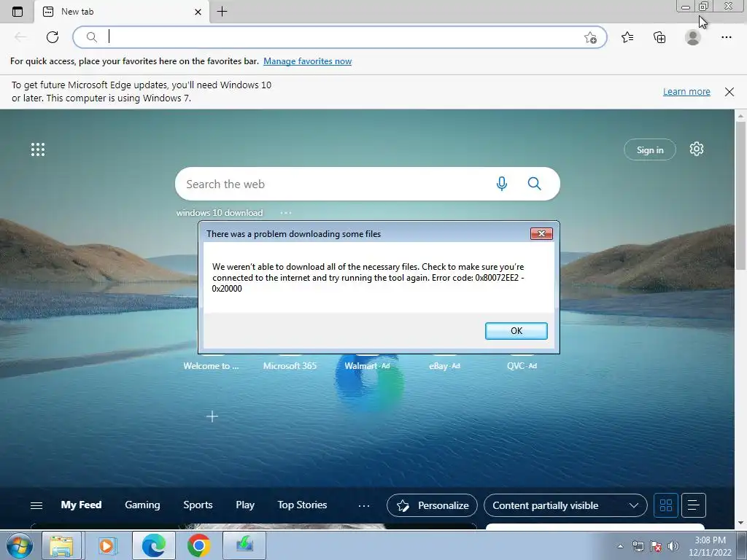Open the QVC quick link

coord(522,366)
